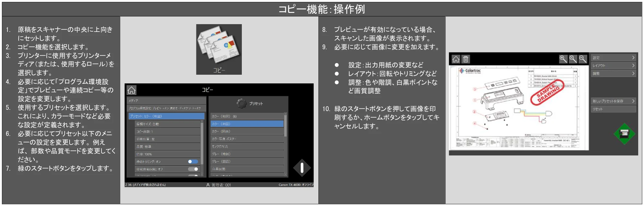
Task: Expand the 設定 panel
Action: [613, 58]
